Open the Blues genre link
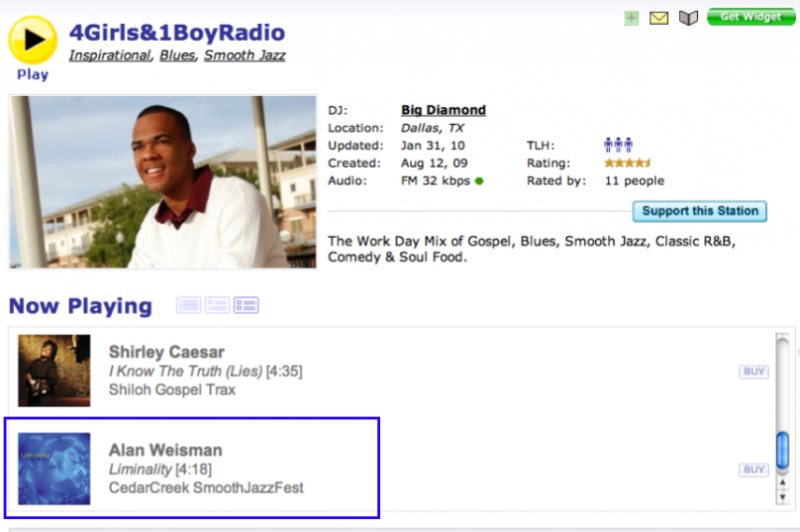 tap(177, 55)
